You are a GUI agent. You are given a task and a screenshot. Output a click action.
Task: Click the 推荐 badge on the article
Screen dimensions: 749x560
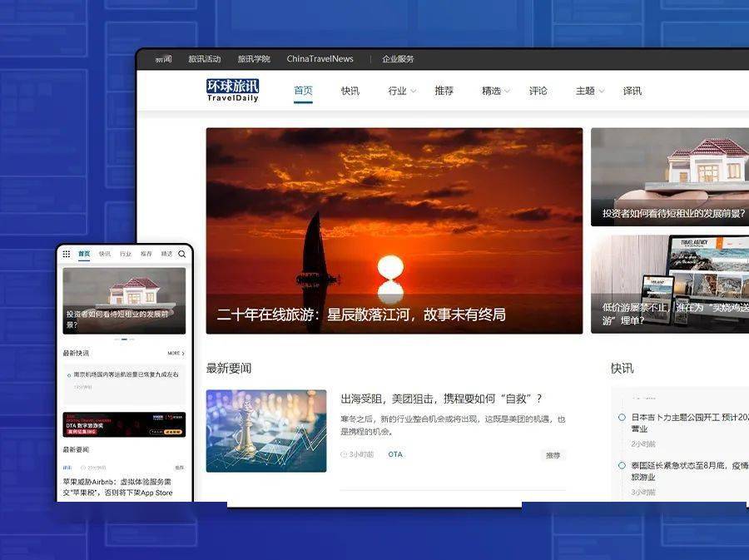[553, 455]
